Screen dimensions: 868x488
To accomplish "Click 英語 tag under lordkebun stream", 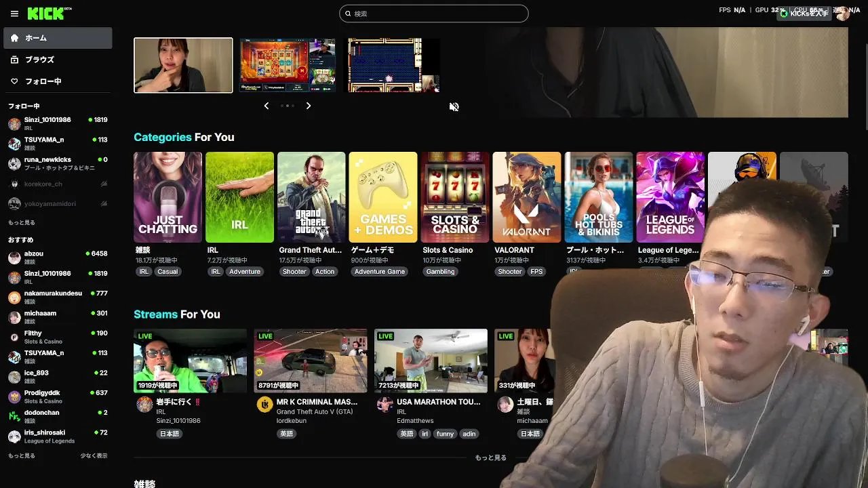I will click(286, 434).
